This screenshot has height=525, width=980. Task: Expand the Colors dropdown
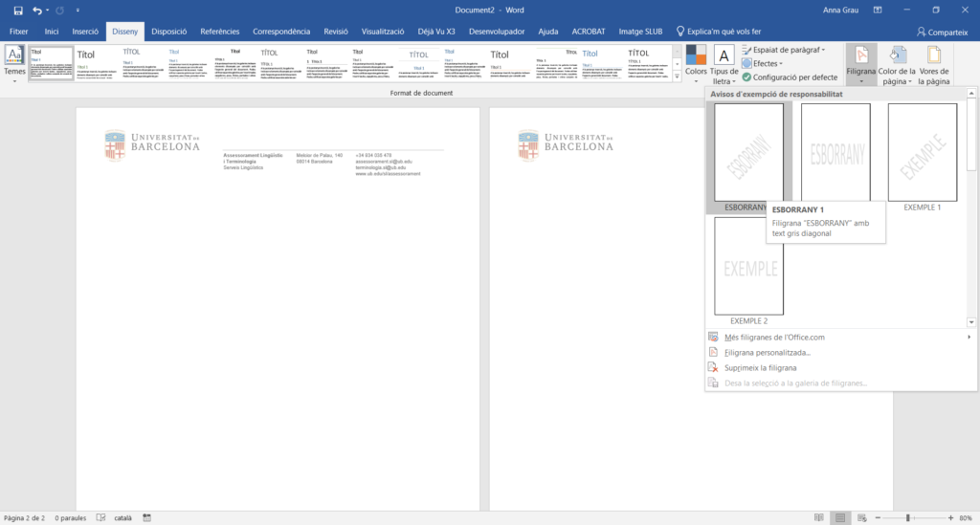[696, 63]
